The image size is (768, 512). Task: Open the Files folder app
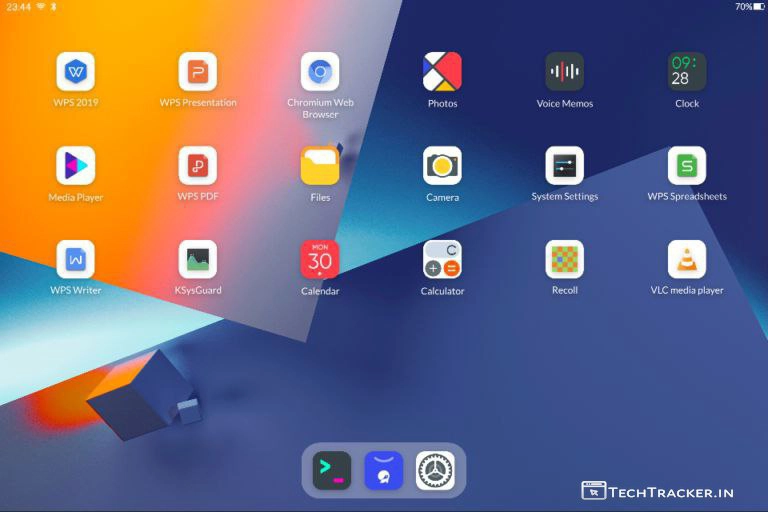[320, 166]
